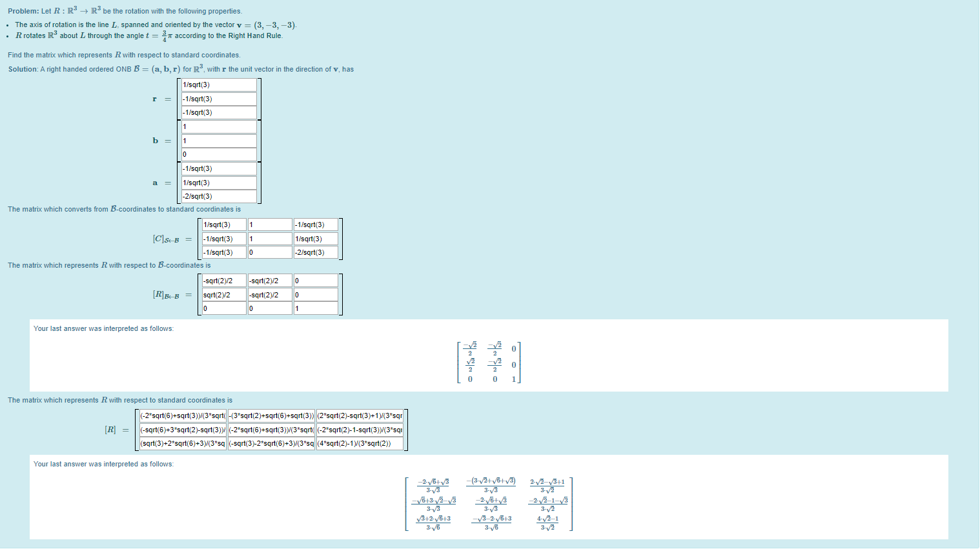Viewport: 980px width, 549px height.
Task: Edit the sqrt(2)/2 entry in row 2 of the B-coordinates matrix
Action: [x=224, y=295]
